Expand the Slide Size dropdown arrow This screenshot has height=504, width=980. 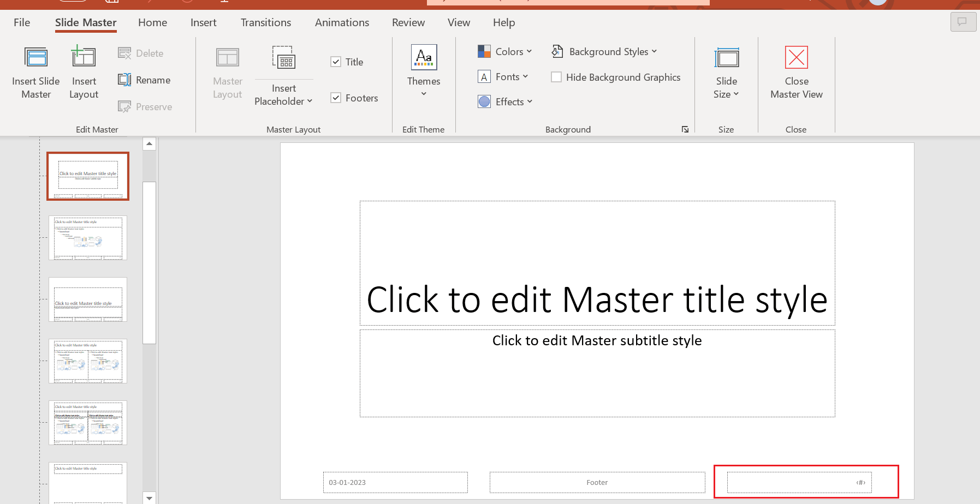pyautogui.click(x=736, y=94)
